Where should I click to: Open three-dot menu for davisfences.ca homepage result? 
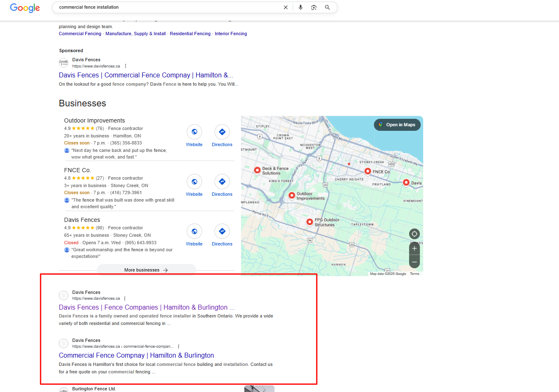[125, 298]
